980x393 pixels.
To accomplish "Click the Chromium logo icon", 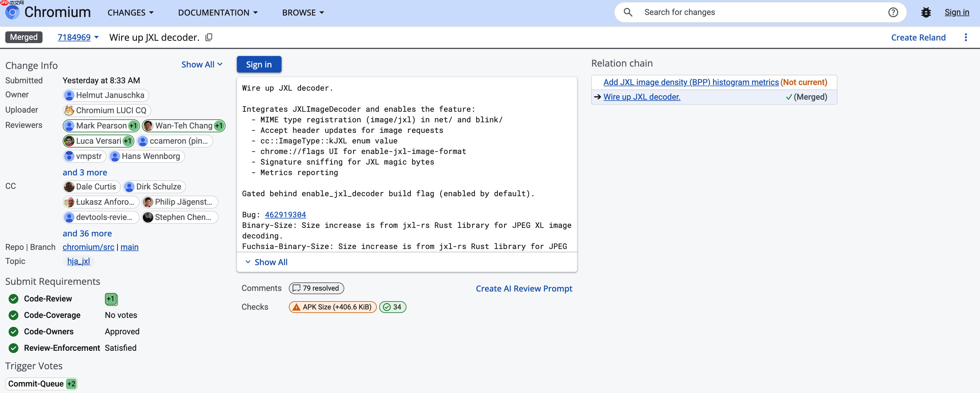I will click(12, 13).
